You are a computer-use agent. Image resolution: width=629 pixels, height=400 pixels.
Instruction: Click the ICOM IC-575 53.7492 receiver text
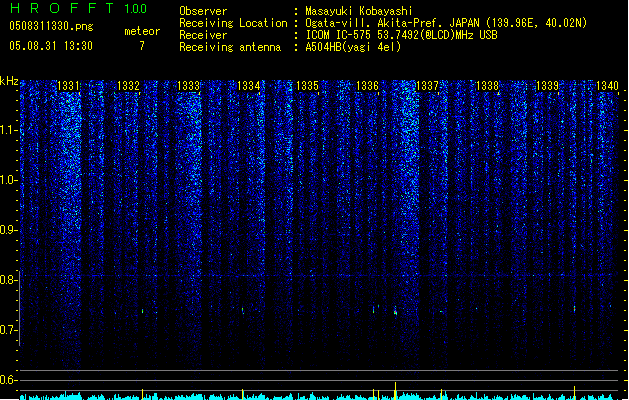401,35
